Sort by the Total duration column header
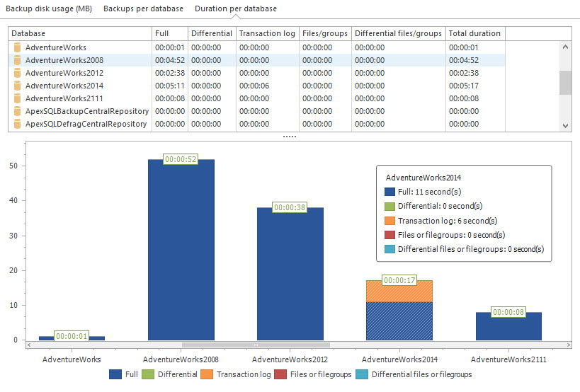580x392 pixels. (475, 34)
